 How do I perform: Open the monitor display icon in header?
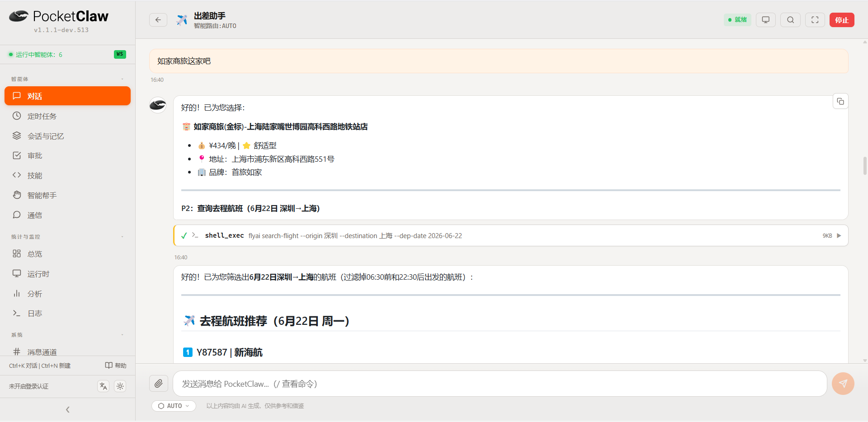[766, 20]
